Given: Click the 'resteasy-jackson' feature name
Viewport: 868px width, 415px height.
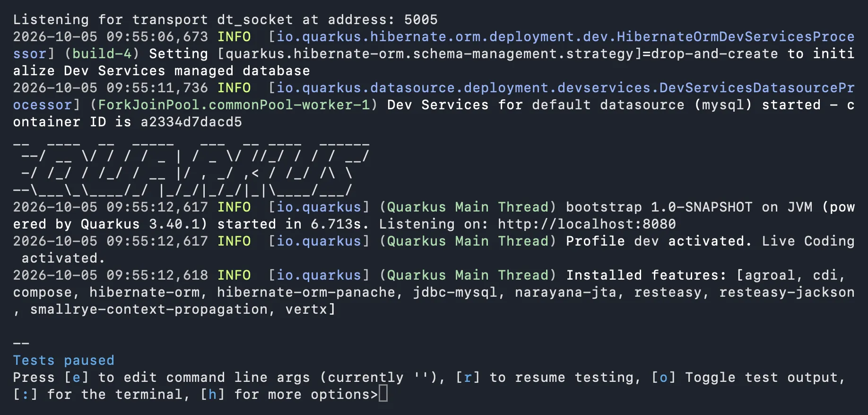Looking at the screenshot, I should pyautogui.click(x=787, y=292).
